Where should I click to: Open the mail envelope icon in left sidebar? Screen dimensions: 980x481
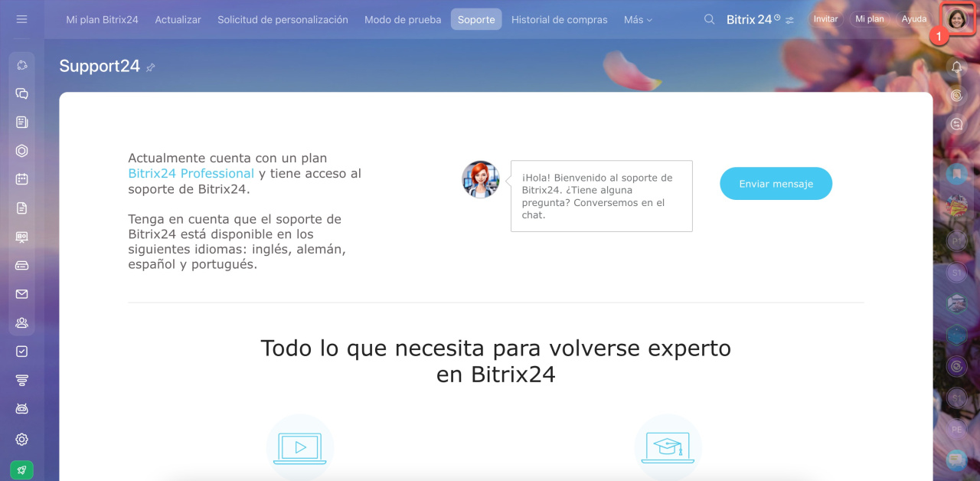pos(21,294)
